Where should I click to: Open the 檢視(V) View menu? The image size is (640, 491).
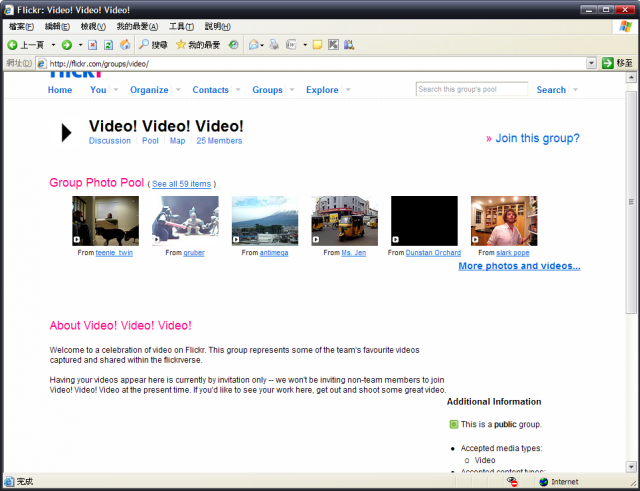[x=93, y=27]
